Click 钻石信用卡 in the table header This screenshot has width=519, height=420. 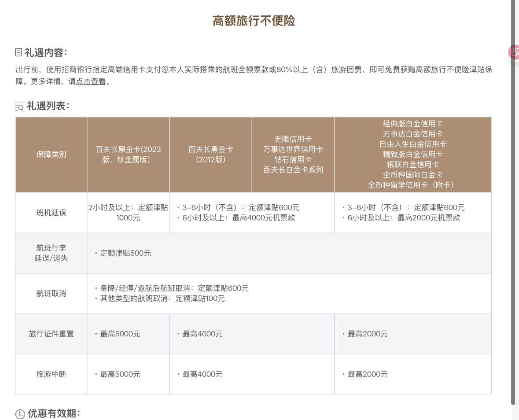293,159
